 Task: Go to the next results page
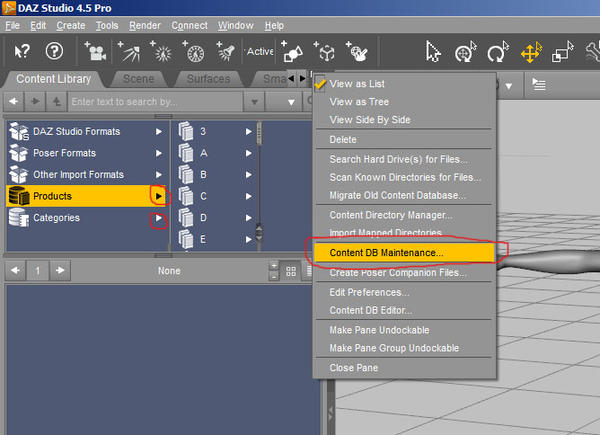click(x=60, y=270)
